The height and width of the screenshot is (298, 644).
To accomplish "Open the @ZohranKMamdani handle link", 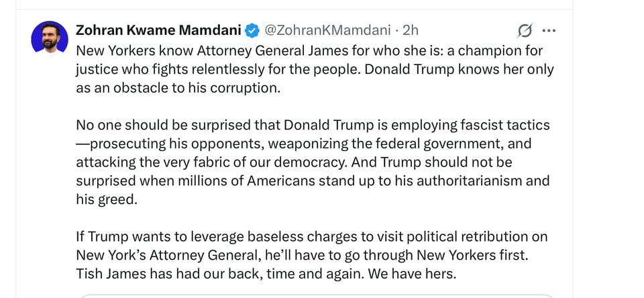I will point(327,30).
